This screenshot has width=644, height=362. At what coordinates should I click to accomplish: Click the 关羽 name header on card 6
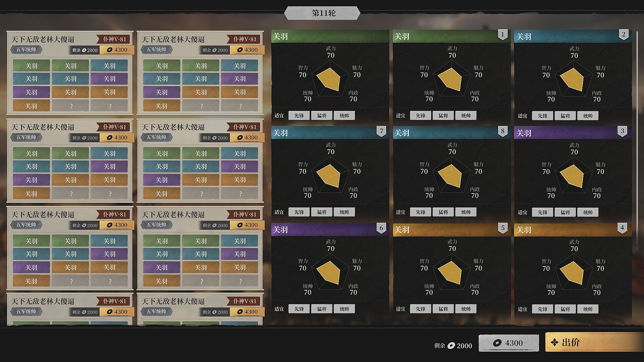(x=330, y=230)
